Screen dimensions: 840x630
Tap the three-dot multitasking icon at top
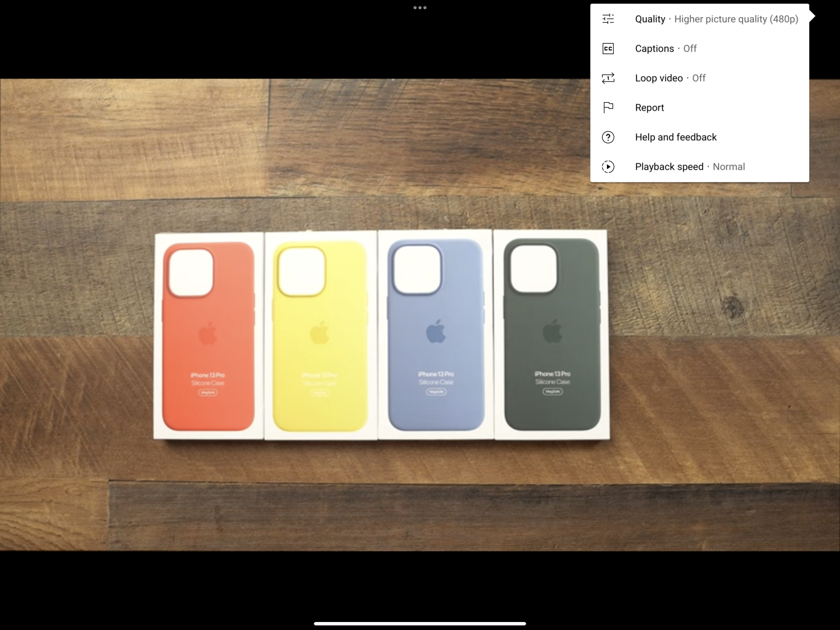click(x=420, y=8)
